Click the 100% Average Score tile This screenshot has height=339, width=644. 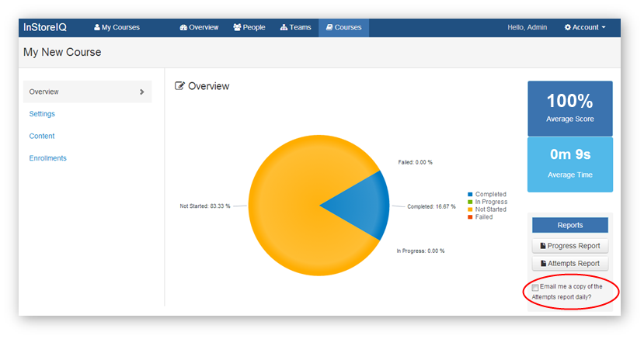569,108
